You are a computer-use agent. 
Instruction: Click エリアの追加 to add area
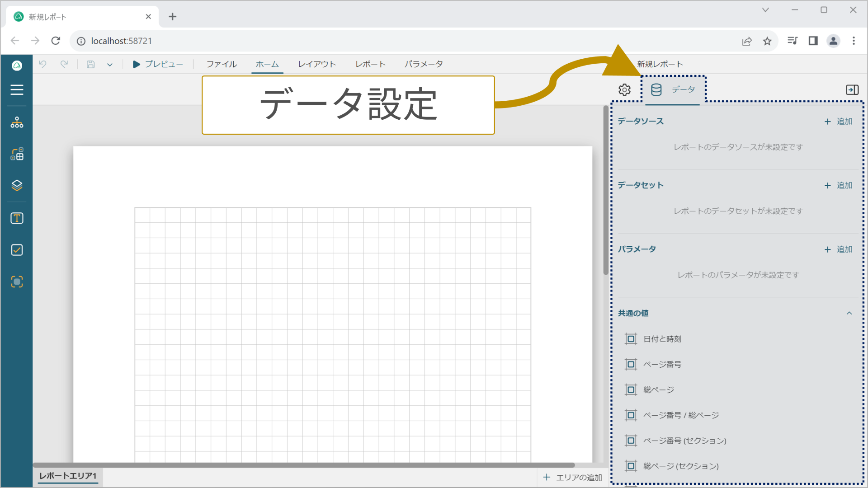click(573, 477)
